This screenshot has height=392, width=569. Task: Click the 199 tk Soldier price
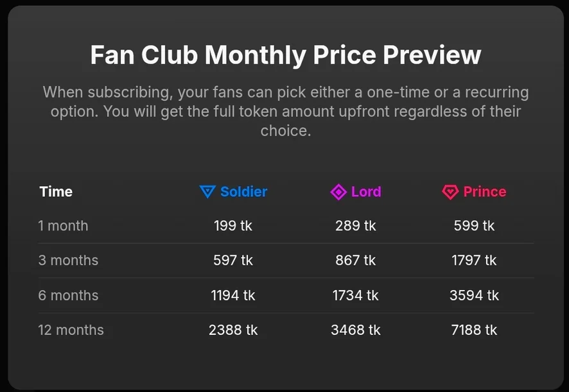tap(233, 226)
